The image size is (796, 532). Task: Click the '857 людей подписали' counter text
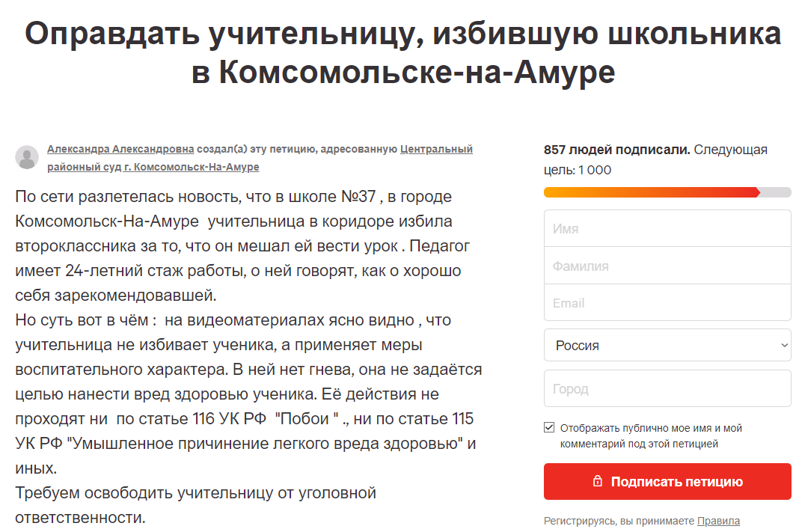pyautogui.click(x=616, y=150)
